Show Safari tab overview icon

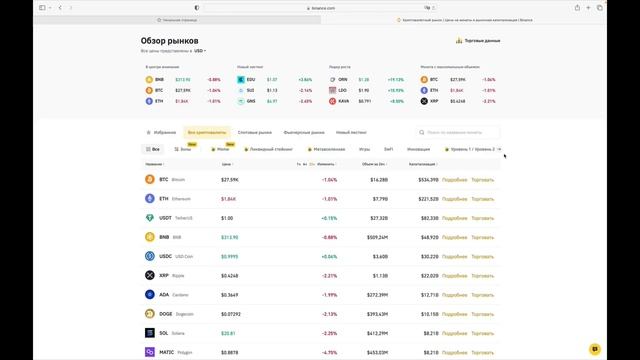tap(600, 8)
